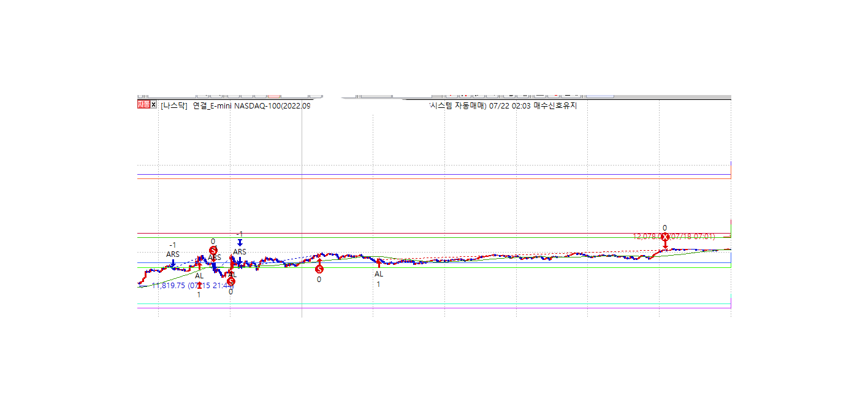Image resolution: width=868 pixels, height=412 pixels.
Task: Click the 시스템 자동매매 label in the header
Action: point(458,106)
